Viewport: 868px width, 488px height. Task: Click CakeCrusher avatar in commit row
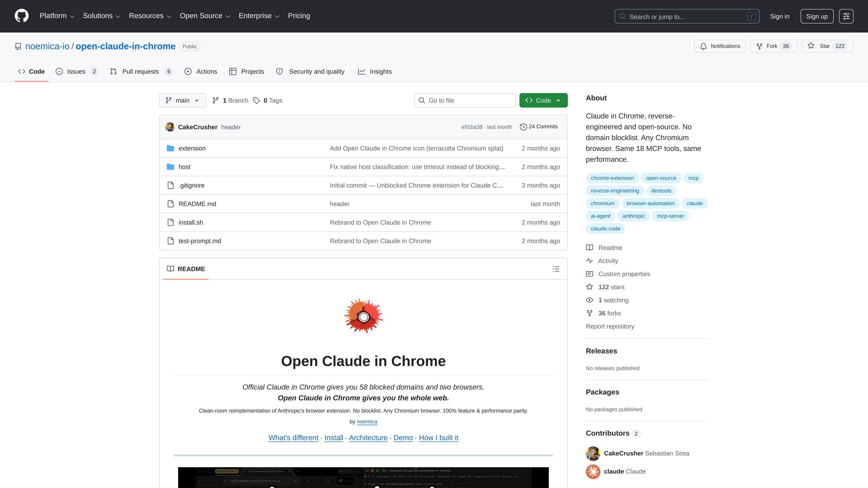pos(170,127)
